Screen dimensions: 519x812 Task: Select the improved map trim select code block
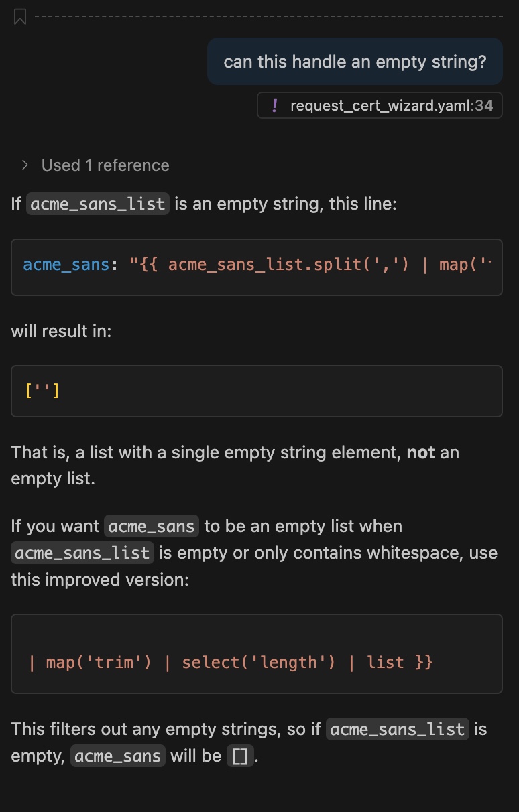click(257, 653)
